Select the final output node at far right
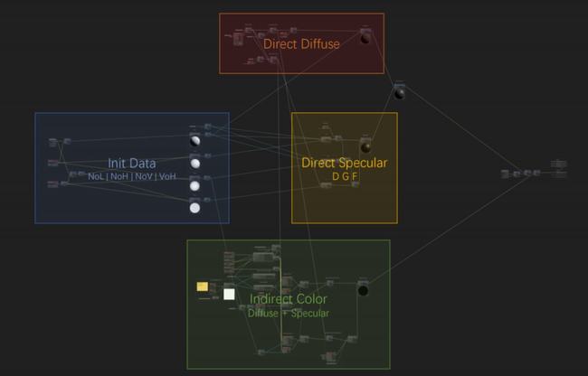Image resolution: width=588 pixels, height=376 pixels. (x=558, y=169)
